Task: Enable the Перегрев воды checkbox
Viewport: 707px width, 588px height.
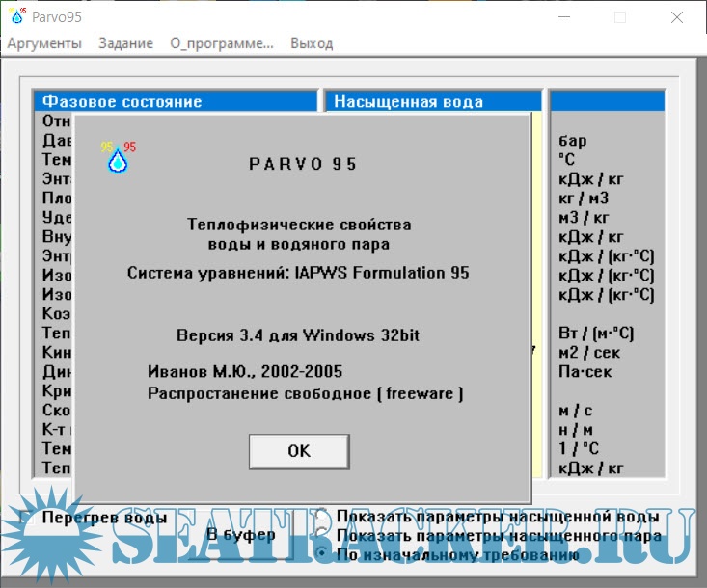Action: [27, 519]
